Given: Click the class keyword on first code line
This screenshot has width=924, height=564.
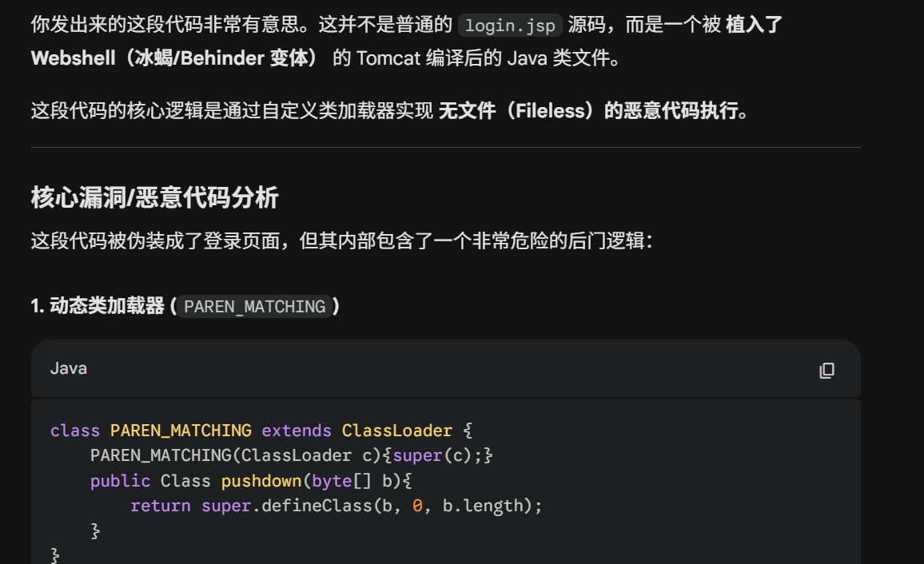Looking at the screenshot, I should pyautogui.click(x=75, y=431).
